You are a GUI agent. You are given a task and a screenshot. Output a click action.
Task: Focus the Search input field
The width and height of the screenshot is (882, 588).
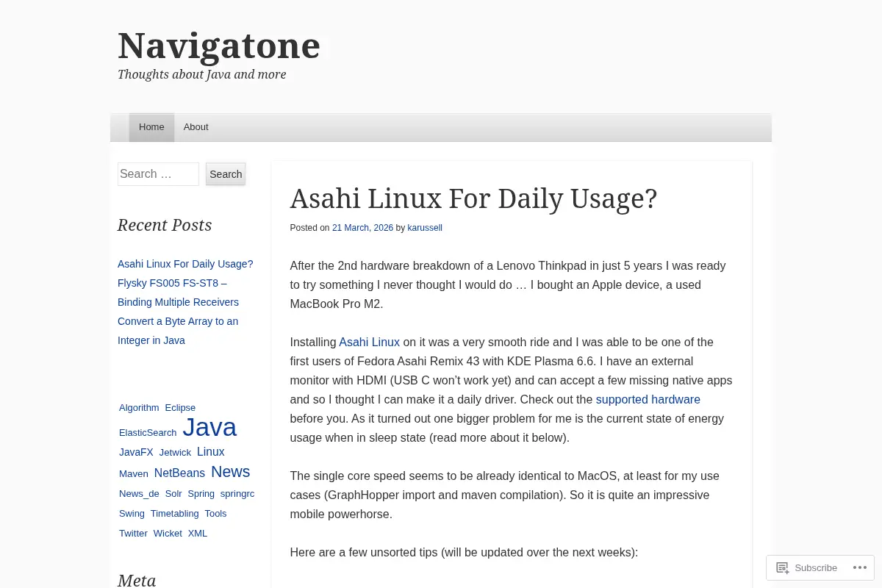(158, 174)
